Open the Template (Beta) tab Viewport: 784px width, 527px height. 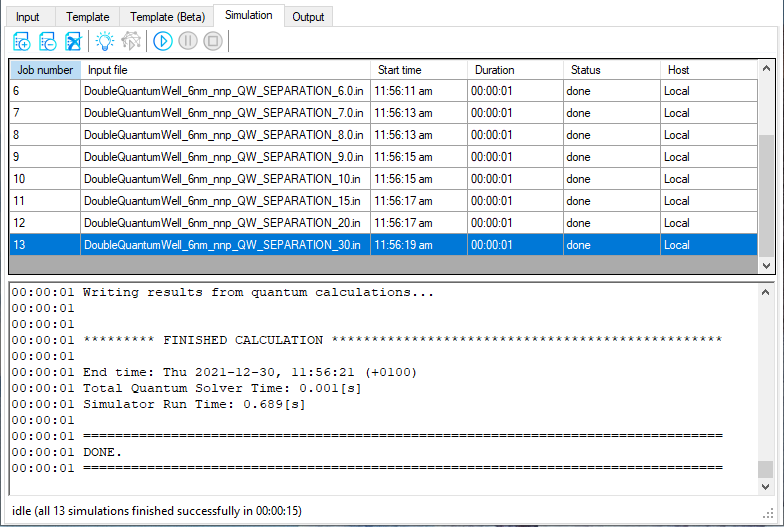coord(167,17)
